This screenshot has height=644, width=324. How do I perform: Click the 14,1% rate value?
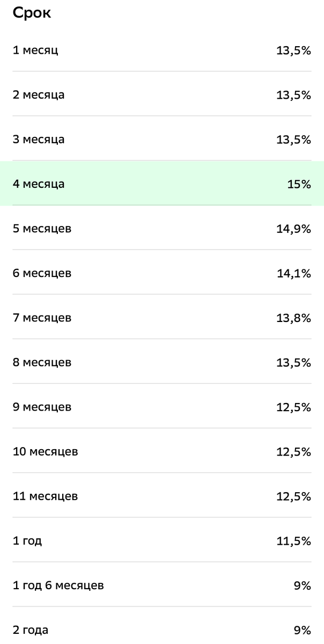[294, 273]
